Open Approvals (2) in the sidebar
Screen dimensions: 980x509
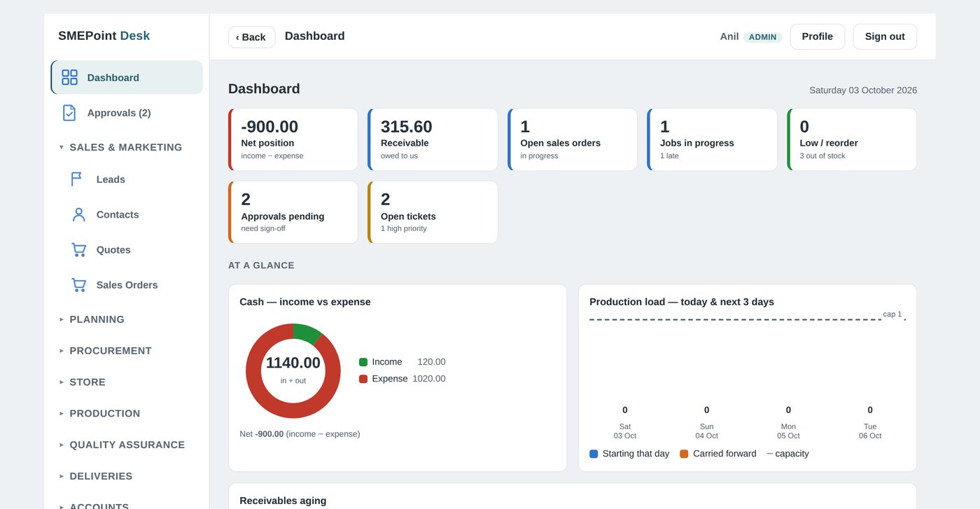pyautogui.click(x=127, y=113)
